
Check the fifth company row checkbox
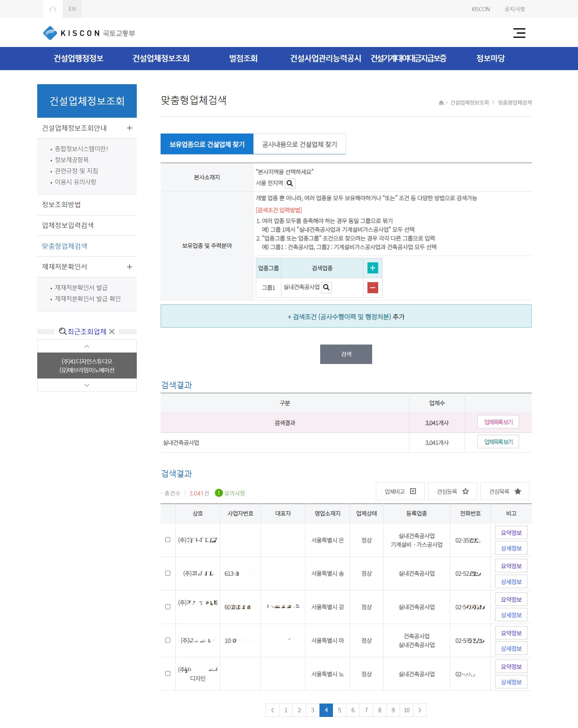pos(168,674)
